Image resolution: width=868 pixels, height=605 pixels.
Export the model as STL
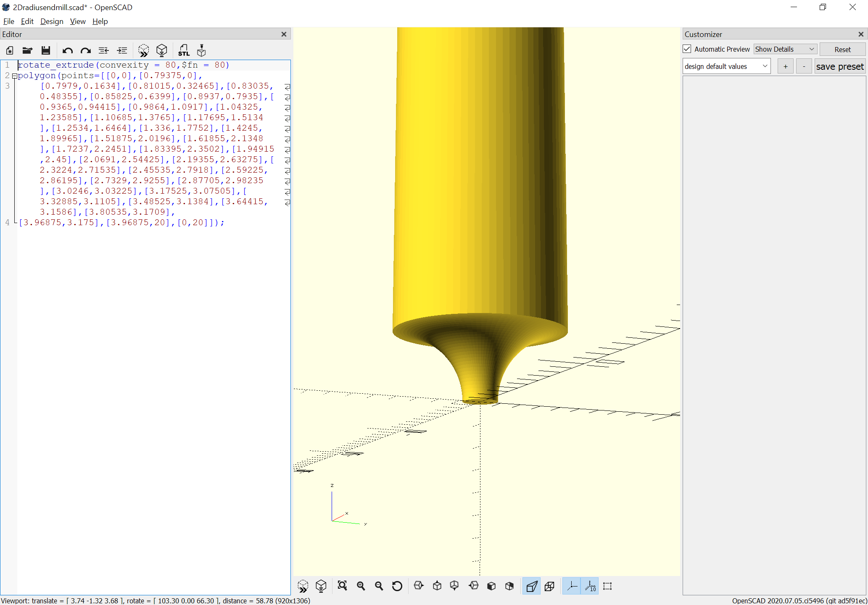coord(184,50)
